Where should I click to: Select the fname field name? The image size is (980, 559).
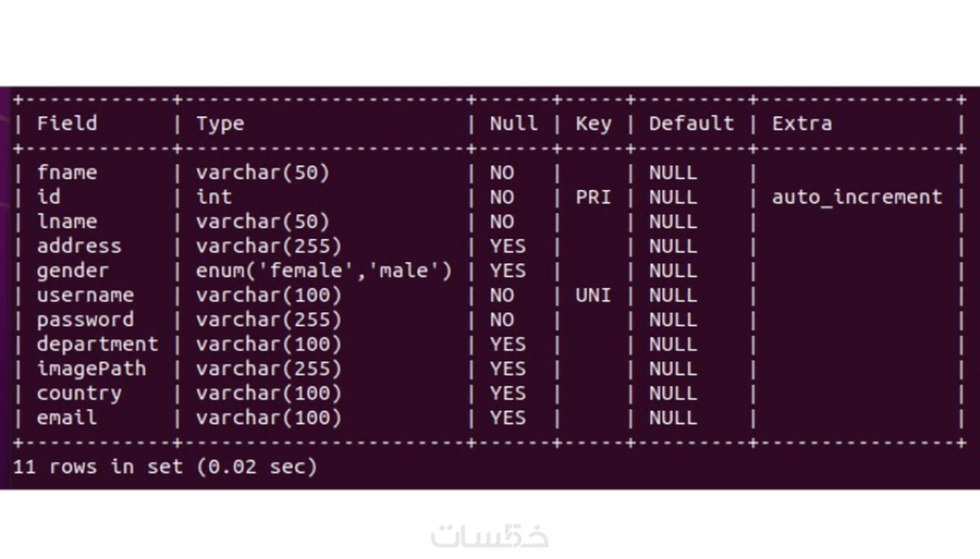coord(67,172)
